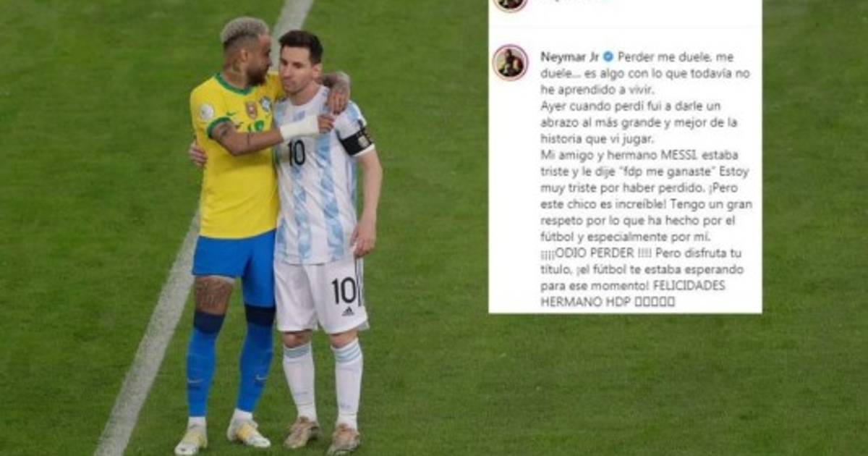Screen dimensions: 868x456
Task: Click the number 10 on the striped jersey
Action: (x=296, y=153)
